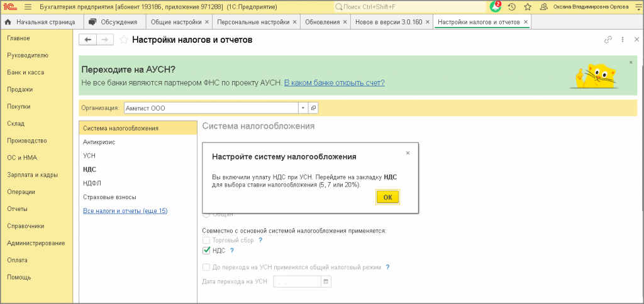The height and width of the screenshot is (304, 644).
Task: Confirm the dialog with OK button
Action: (387, 197)
